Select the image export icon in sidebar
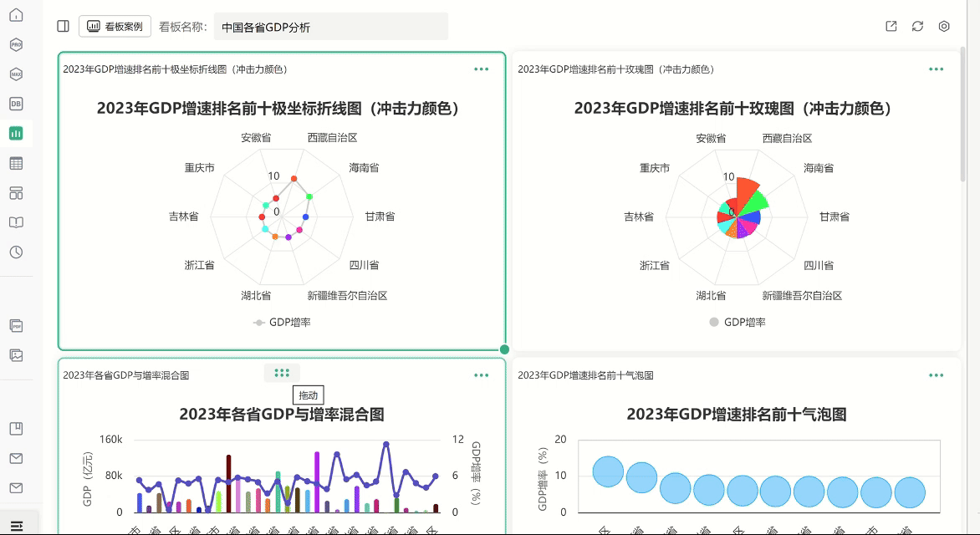The width and height of the screenshot is (980, 535). [x=15, y=354]
